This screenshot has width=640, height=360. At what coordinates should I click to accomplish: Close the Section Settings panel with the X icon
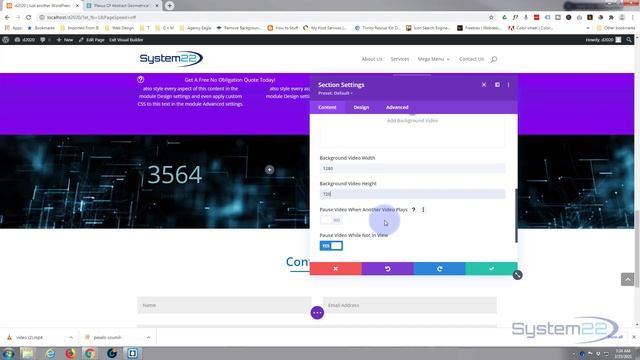pyautogui.click(x=484, y=84)
